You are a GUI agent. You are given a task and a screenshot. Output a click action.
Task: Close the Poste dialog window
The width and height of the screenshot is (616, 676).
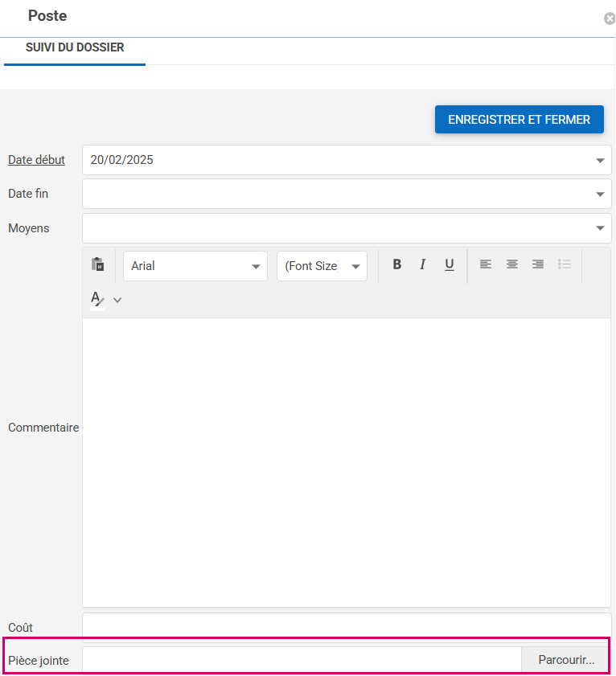[610, 18]
